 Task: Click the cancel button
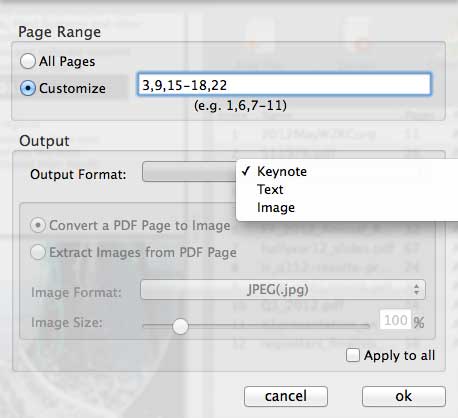[x=286, y=396]
